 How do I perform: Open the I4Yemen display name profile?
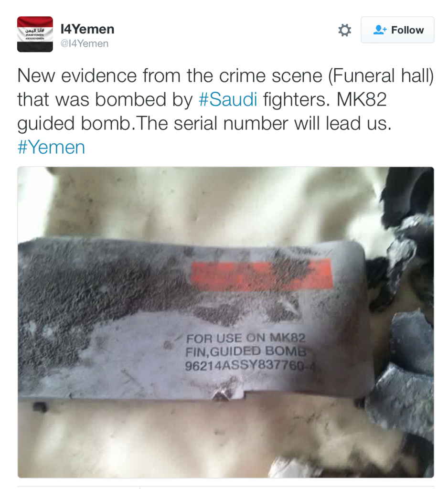point(87,29)
